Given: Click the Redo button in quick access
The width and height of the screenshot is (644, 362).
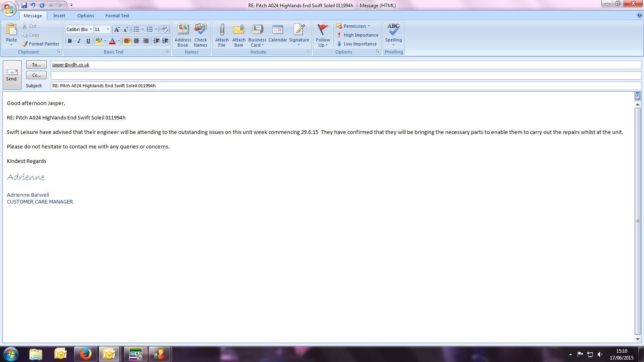Looking at the screenshot, I should [42, 5].
